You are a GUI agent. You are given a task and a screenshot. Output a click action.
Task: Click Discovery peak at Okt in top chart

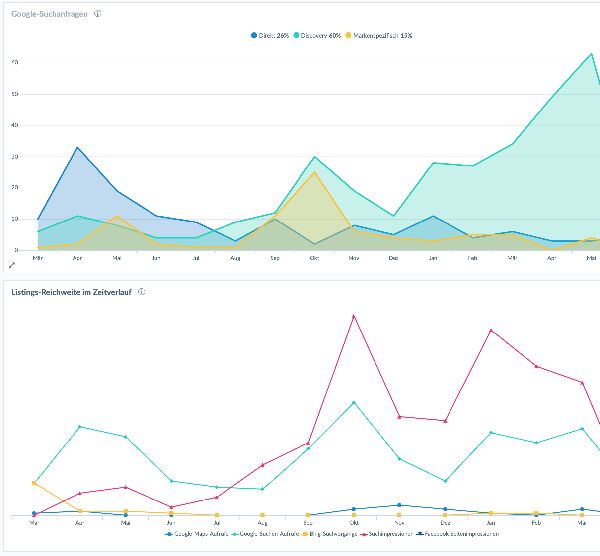pos(314,156)
